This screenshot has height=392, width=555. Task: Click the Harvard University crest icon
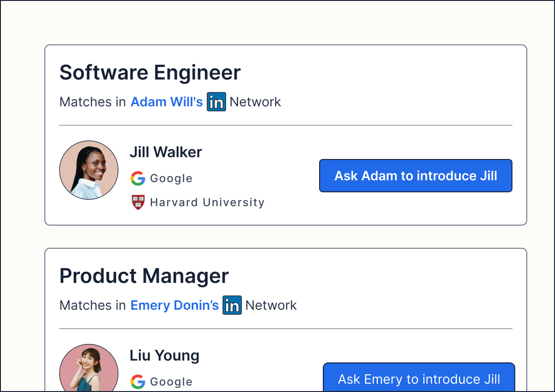(x=138, y=202)
